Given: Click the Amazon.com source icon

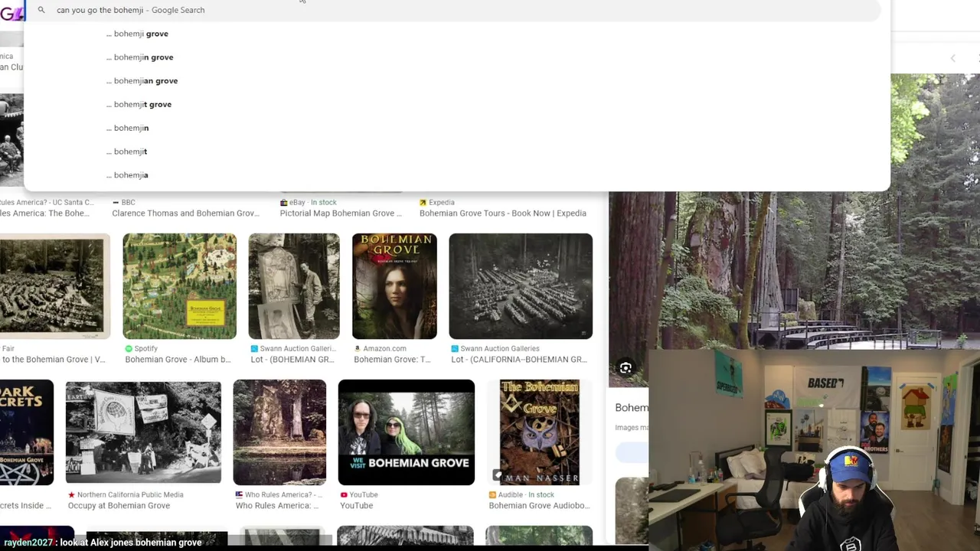Looking at the screenshot, I should [x=358, y=349].
